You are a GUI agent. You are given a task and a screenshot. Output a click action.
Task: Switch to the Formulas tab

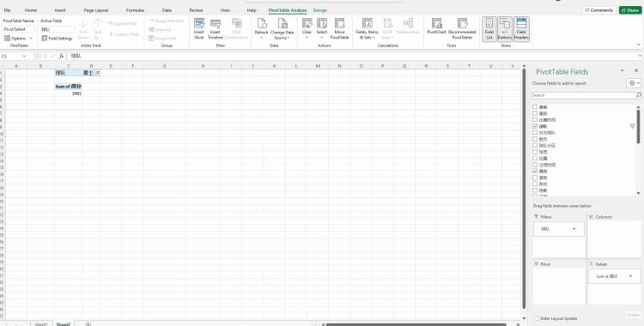click(x=135, y=10)
